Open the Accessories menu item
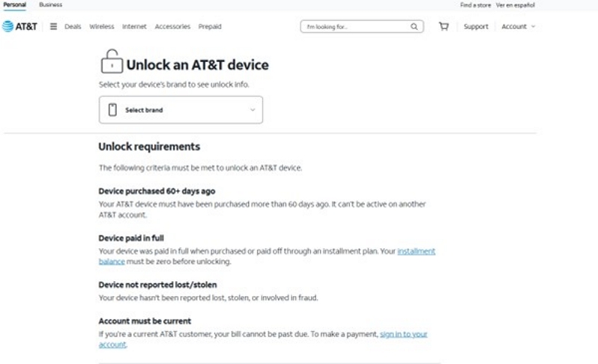The height and width of the screenshot is (364, 598). 173,27
